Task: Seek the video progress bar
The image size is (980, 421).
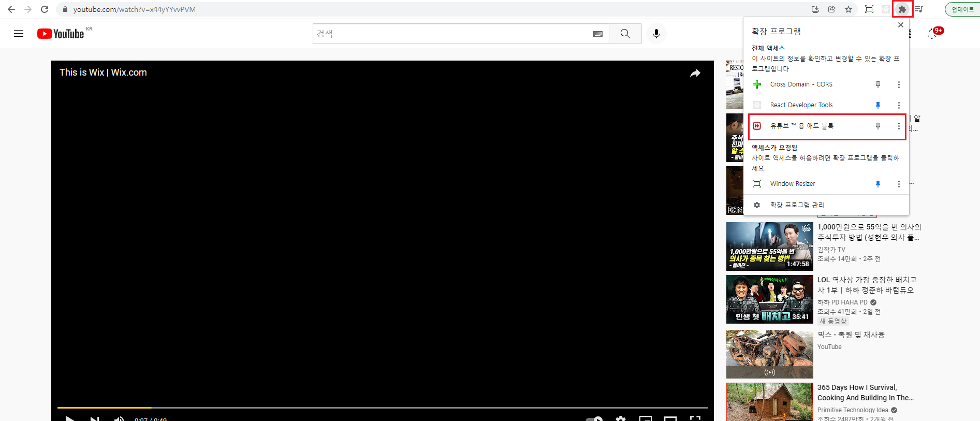Action: pyautogui.click(x=382, y=408)
